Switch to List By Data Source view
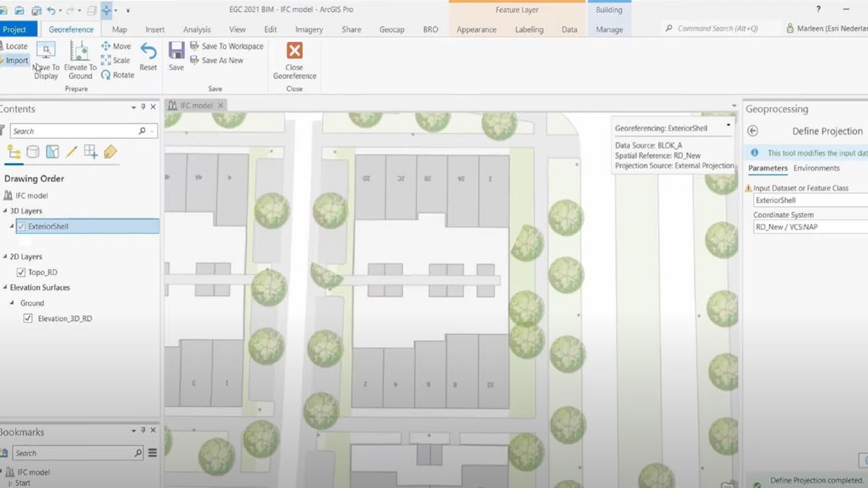 [x=33, y=152]
